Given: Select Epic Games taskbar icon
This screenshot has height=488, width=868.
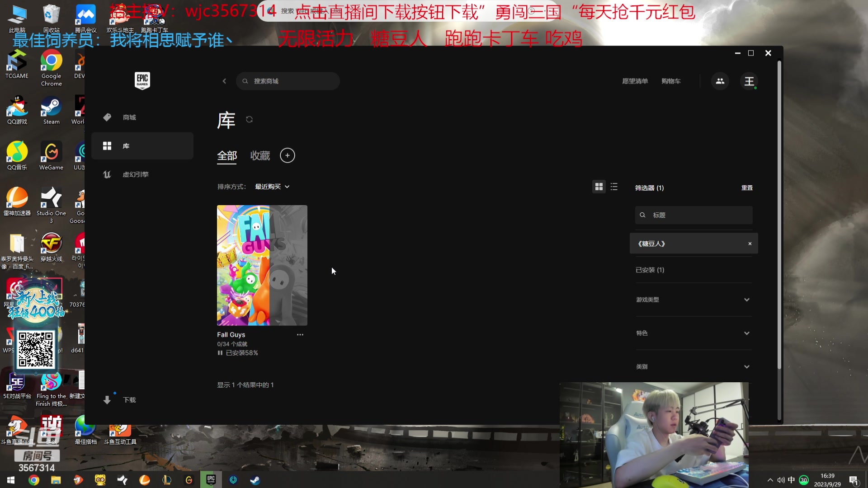Looking at the screenshot, I should click(x=211, y=480).
